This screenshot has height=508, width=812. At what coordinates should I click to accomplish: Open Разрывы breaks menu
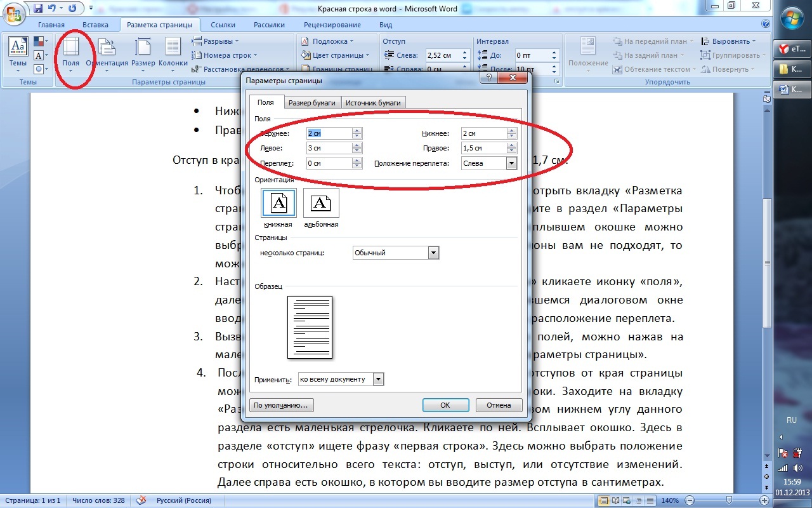point(215,41)
